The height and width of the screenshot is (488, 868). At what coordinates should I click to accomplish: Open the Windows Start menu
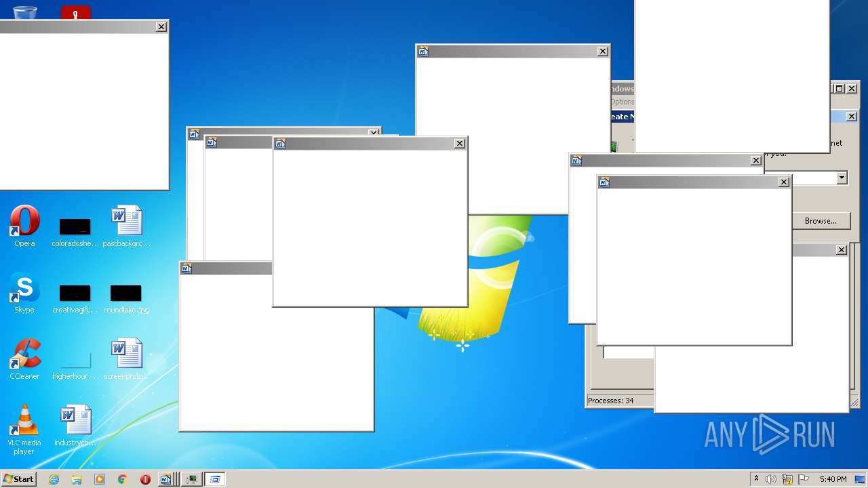tap(18, 479)
